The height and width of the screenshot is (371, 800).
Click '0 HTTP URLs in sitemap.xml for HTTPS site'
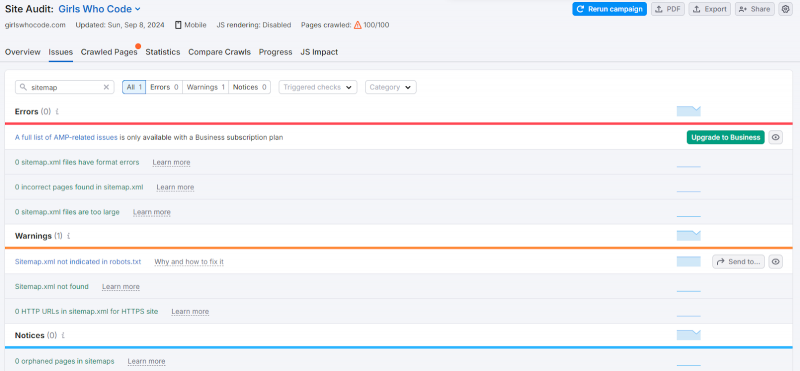pos(87,311)
